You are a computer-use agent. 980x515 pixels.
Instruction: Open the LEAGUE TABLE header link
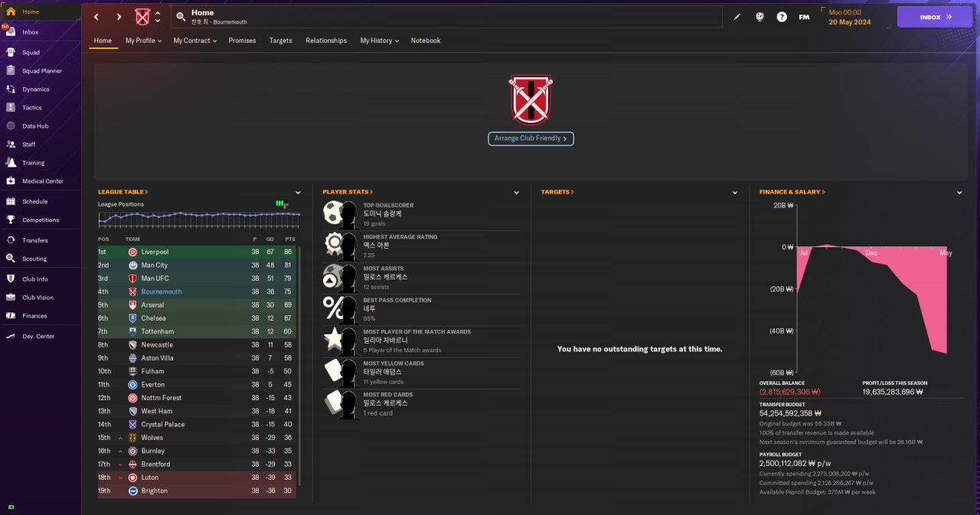point(122,192)
